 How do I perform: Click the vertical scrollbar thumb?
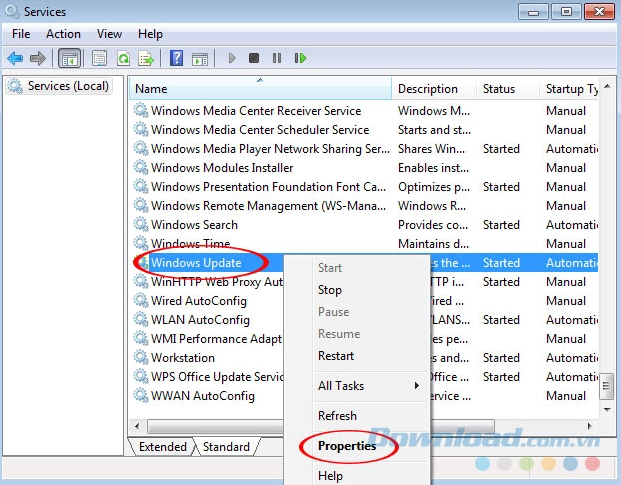606,385
